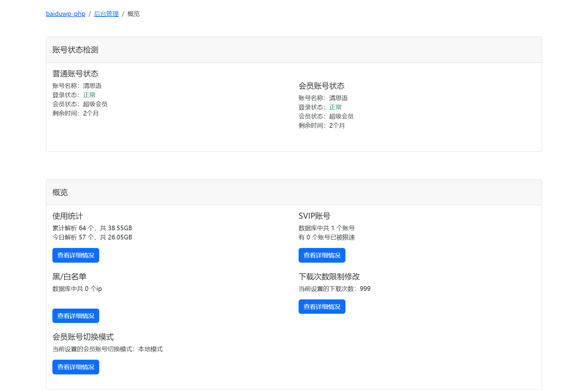The height and width of the screenshot is (390, 588).
Task: Open 黑/白名单 details button
Action: click(76, 316)
